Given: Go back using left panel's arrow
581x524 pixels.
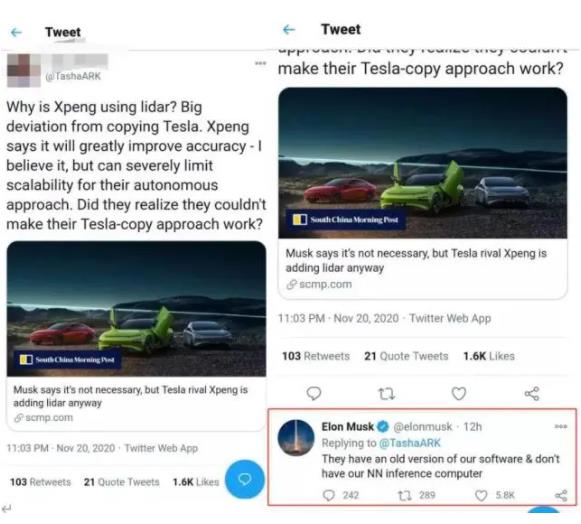Looking at the screenshot, I should [16, 33].
